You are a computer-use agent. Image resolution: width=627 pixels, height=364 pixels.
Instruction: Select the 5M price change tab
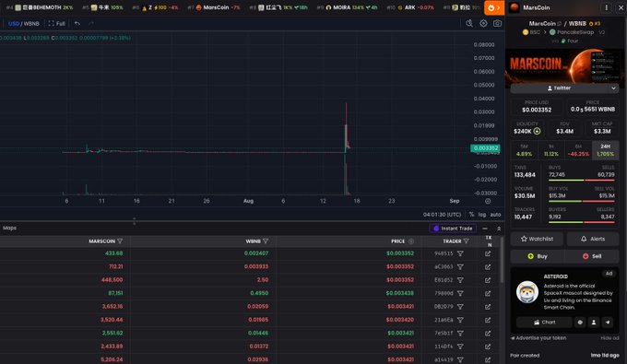pos(525,150)
